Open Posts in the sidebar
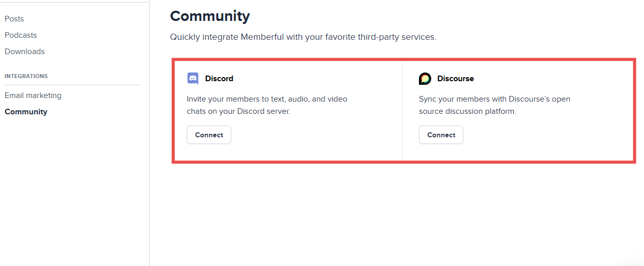Screen dimensions: 644x266 click(x=14, y=19)
